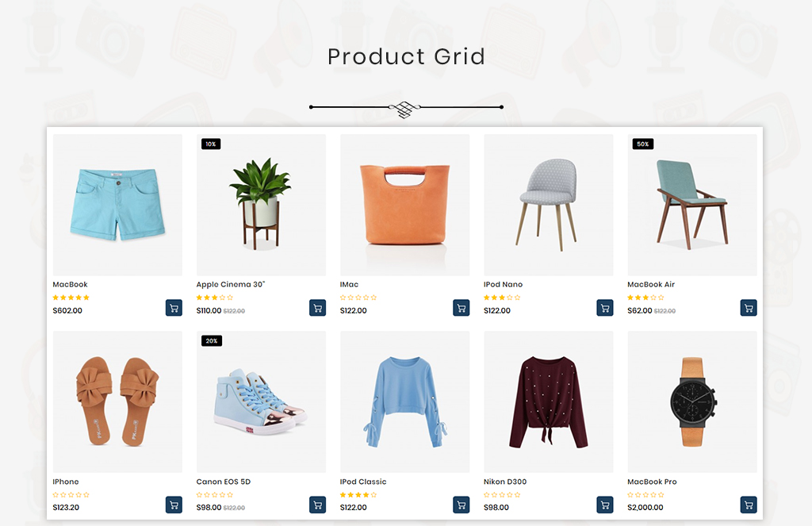The image size is (812, 526).
Task: Click the MacBook Pro cart icon
Action: coord(749,505)
